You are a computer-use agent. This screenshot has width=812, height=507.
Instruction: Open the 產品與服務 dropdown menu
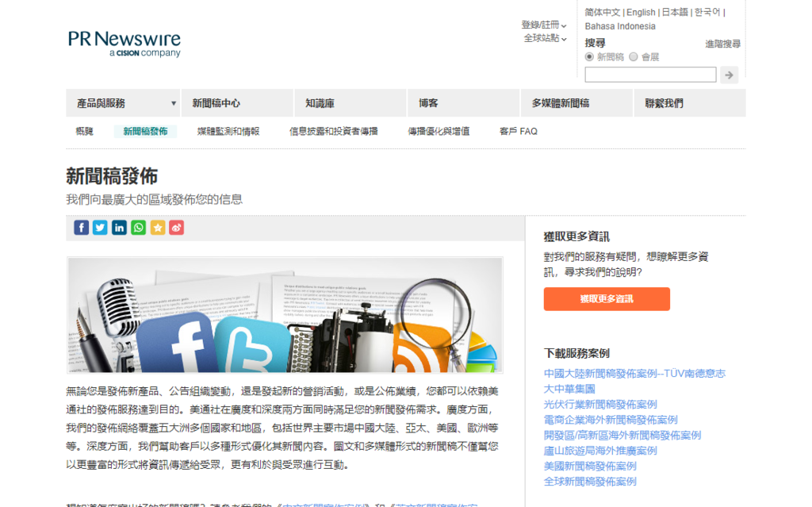pos(123,103)
